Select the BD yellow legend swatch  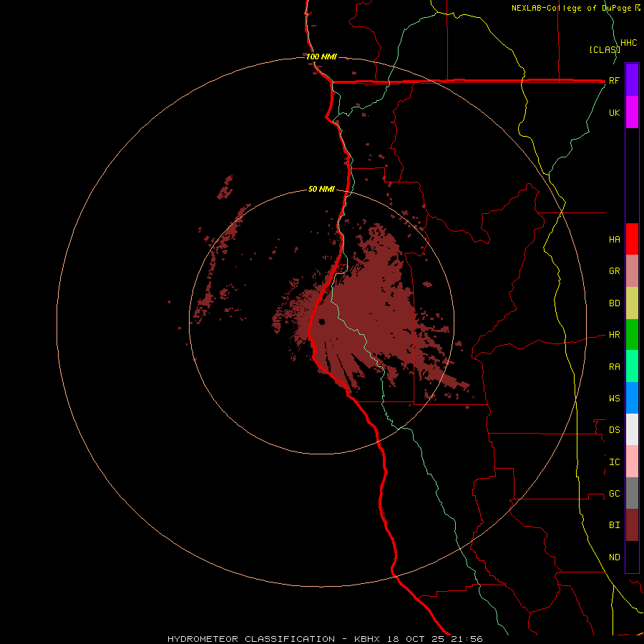pyautogui.click(x=632, y=303)
